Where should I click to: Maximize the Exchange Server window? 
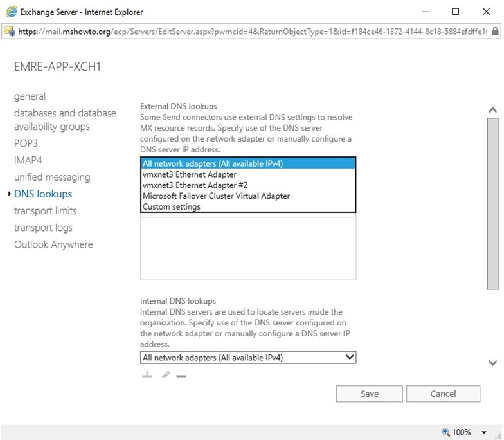pos(455,12)
